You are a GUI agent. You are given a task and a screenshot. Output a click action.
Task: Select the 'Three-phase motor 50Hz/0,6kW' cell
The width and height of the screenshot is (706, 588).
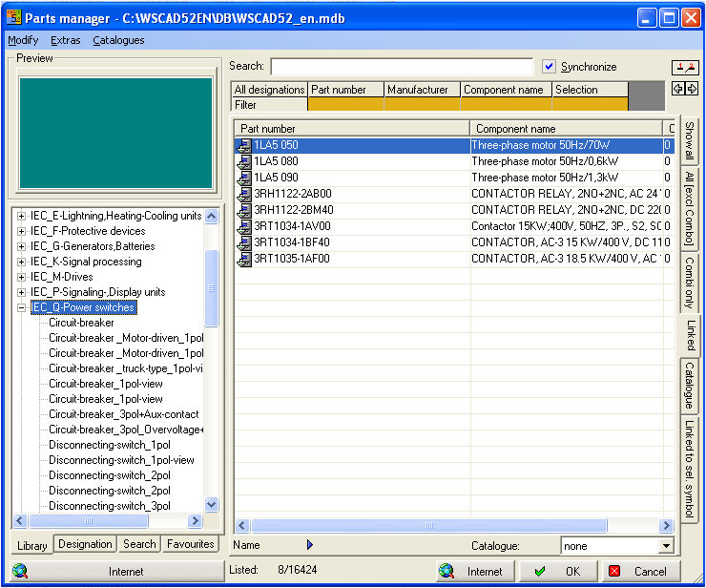coord(567,161)
